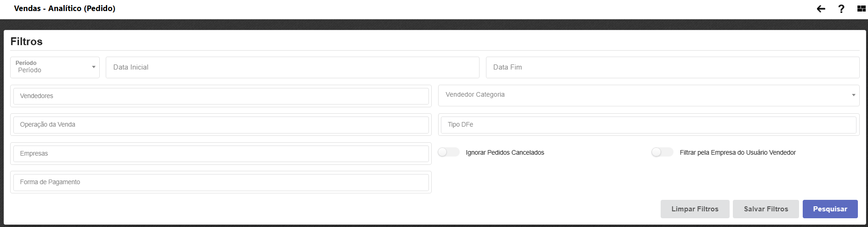
Task: Focus the Data Inicial field
Action: (292, 67)
